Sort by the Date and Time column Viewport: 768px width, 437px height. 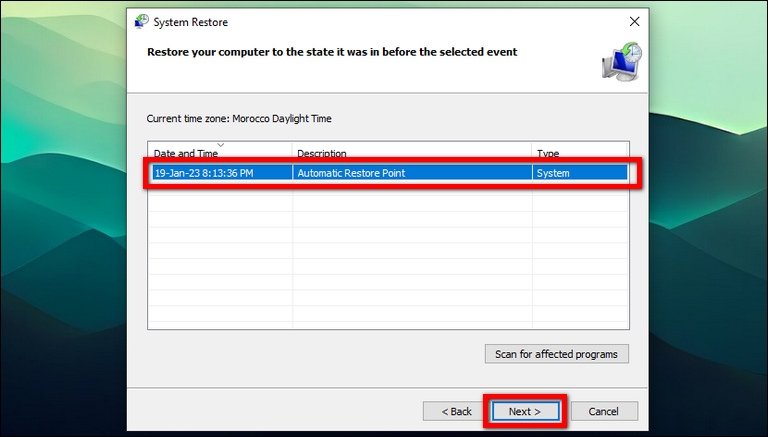tap(220, 153)
